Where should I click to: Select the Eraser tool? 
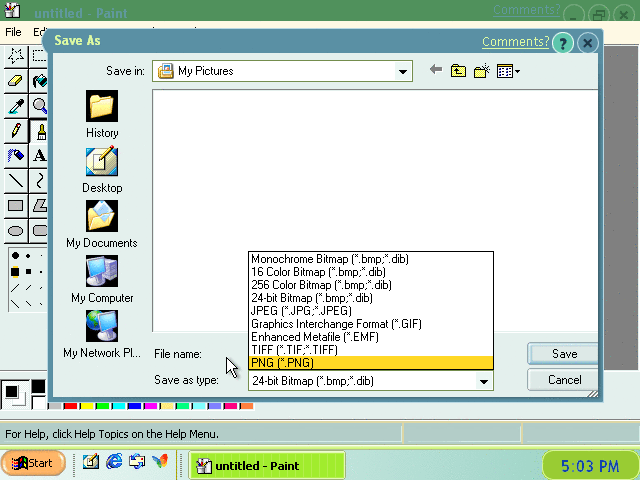point(16,81)
